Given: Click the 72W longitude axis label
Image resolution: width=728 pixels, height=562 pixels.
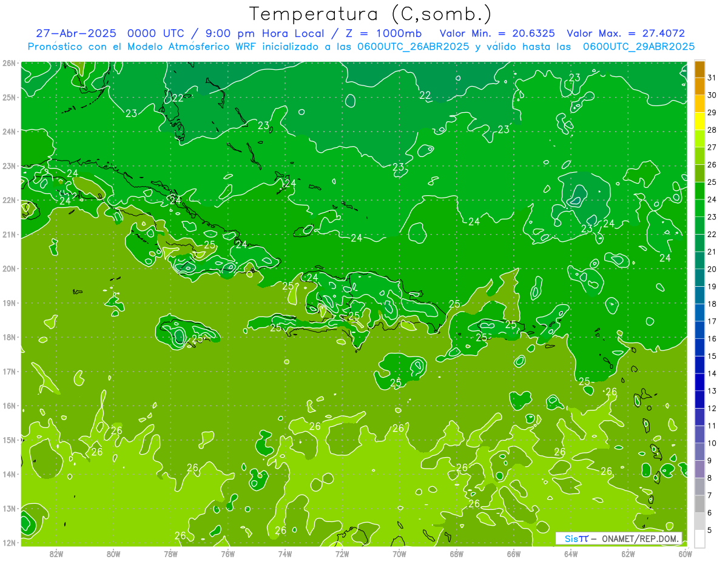Looking at the screenshot, I should point(342,554).
